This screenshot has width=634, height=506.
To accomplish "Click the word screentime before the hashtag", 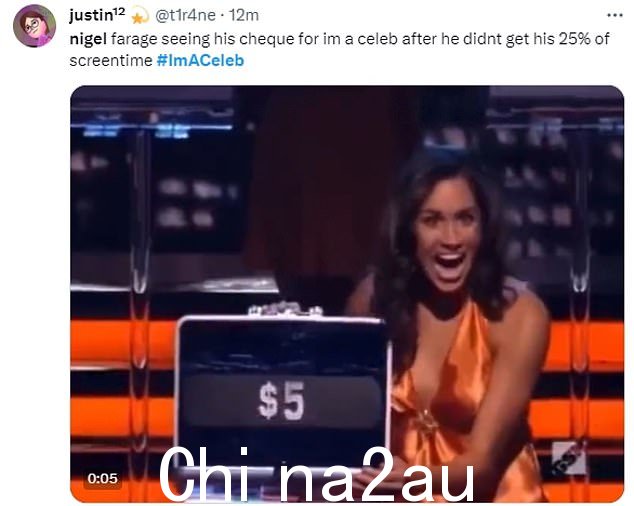I will click(111, 61).
